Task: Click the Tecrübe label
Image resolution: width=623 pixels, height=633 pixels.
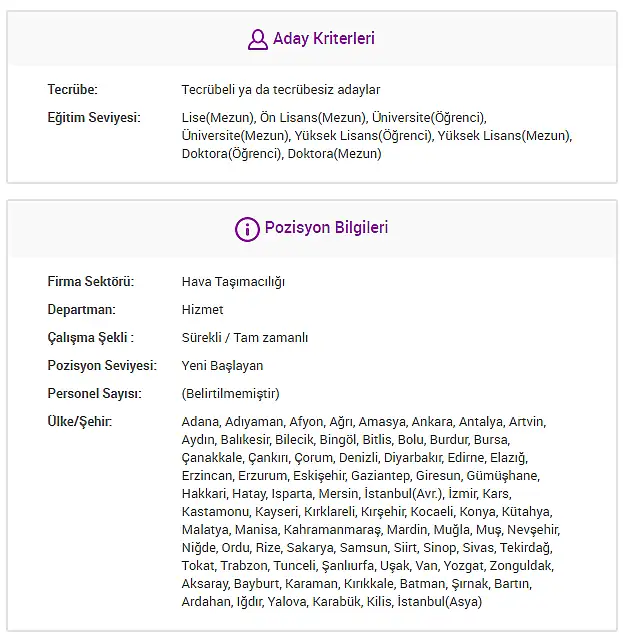Action: pos(73,89)
